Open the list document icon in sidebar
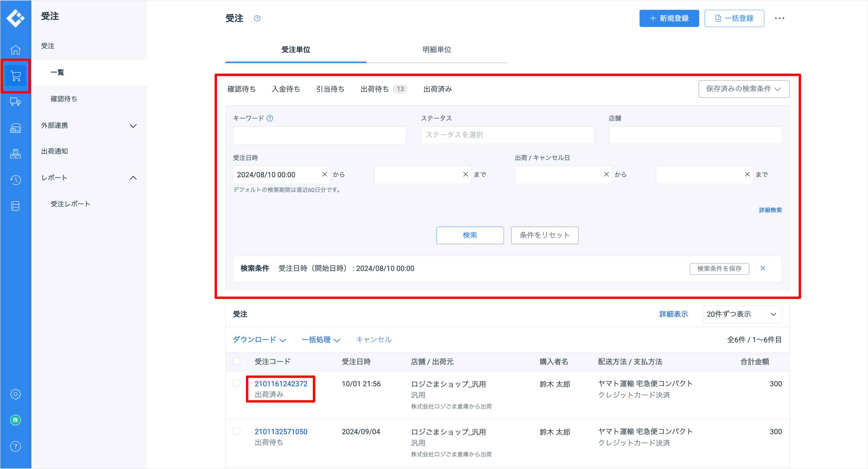The width and height of the screenshot is (868, 469). (15, 206)
